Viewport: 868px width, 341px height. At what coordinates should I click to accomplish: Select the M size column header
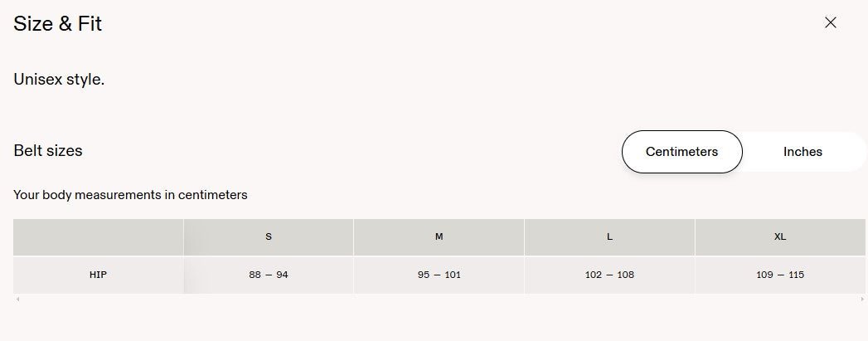pos(439,237)
